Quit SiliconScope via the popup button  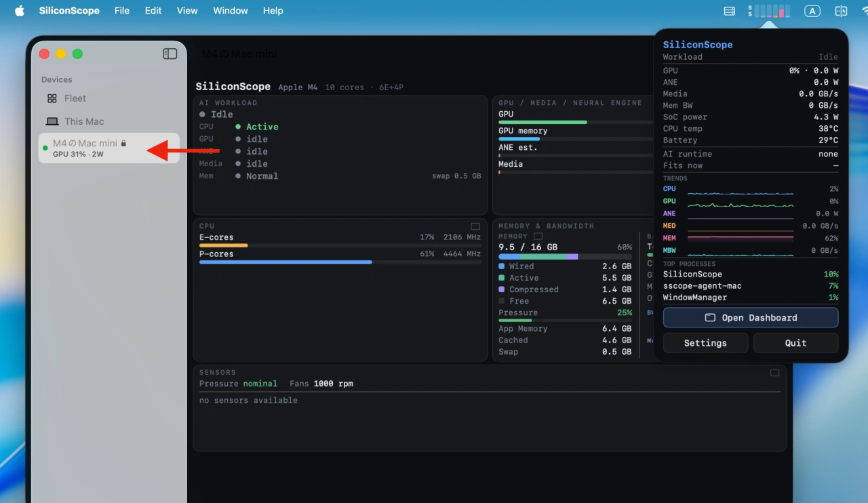pos(795,343)
